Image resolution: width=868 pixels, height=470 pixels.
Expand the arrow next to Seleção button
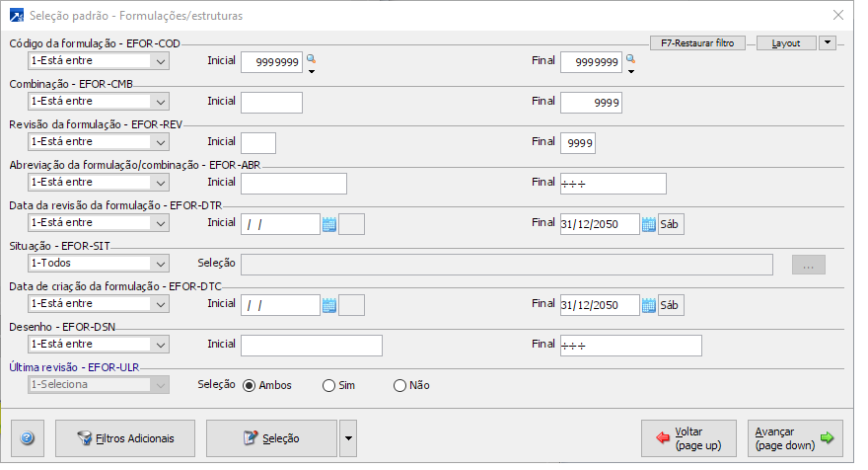[x=347, y=438]
